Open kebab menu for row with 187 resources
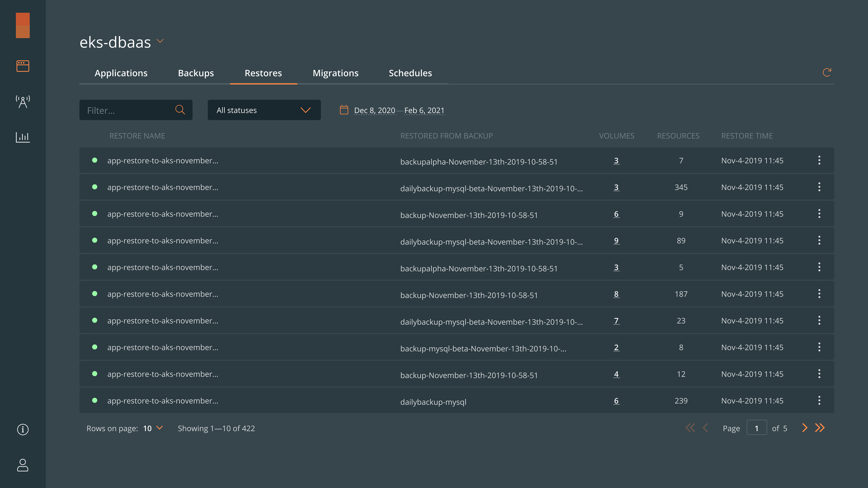Image resolution: width=868 pixels, height=488 pixels. pyautogui.click(x=819, y=294)
